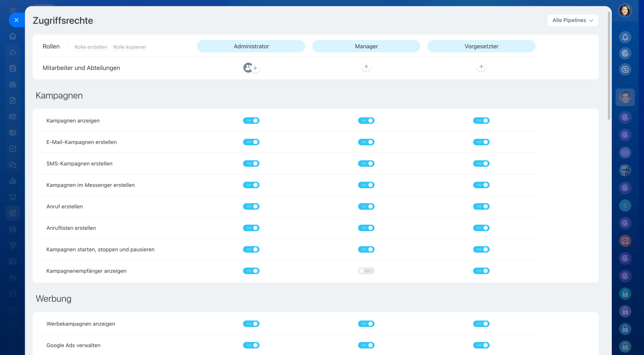The height and width of the screenshot is (355, 644).
Task: Toggle Kampagnenempfänger anzeigen for Vorgesetzter
Action: [481, 271]
